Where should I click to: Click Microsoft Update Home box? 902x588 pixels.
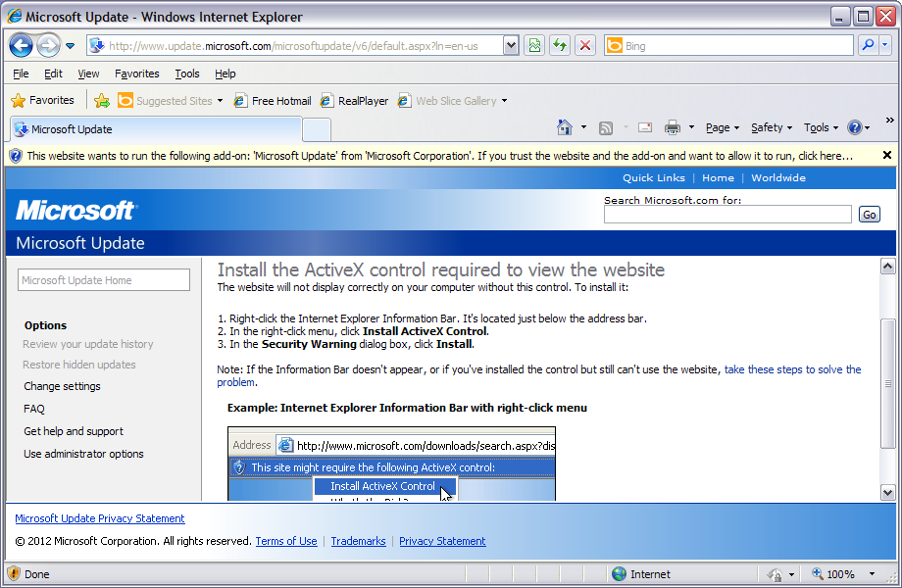(104, 280)
